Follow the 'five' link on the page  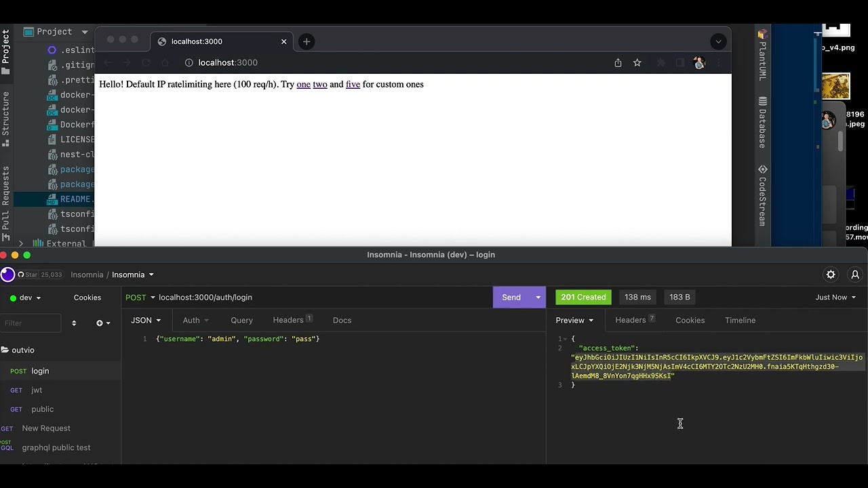(x=353, y=84)
